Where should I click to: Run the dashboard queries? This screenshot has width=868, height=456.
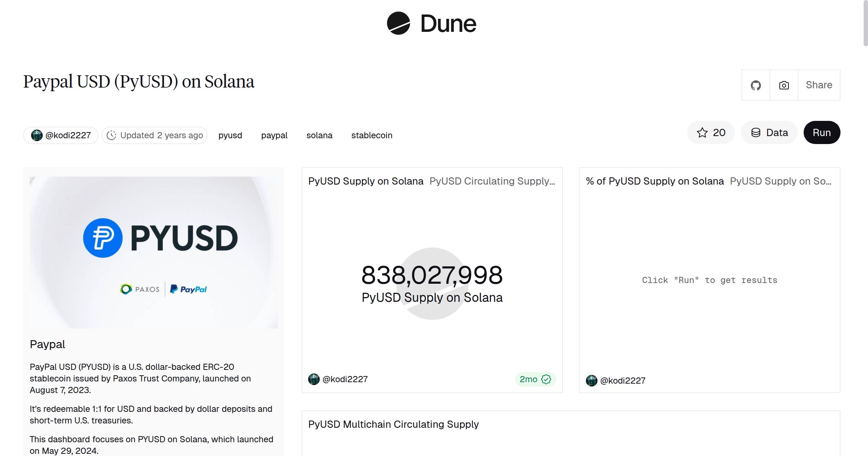[822, 132]
